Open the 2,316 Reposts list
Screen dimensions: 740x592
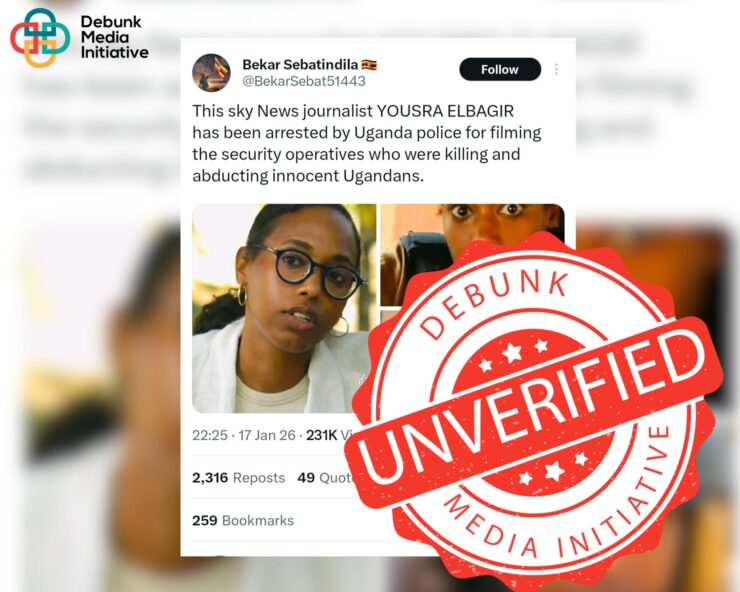point(238,478)
